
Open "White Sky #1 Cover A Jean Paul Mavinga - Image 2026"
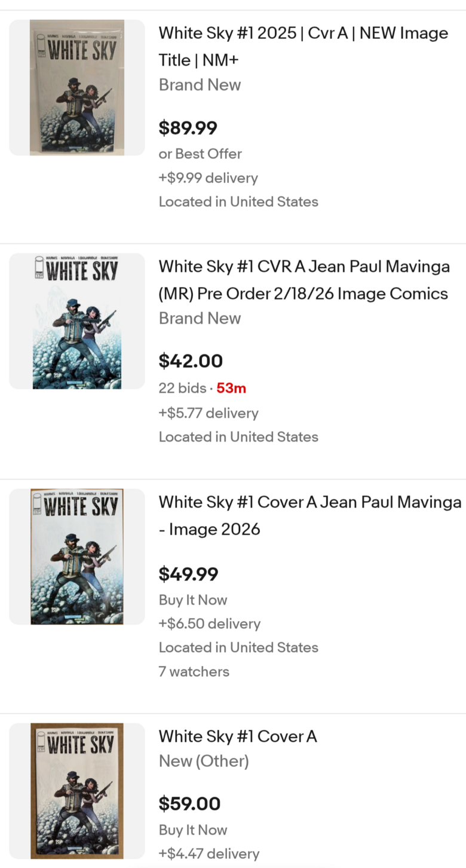[309, 515]
